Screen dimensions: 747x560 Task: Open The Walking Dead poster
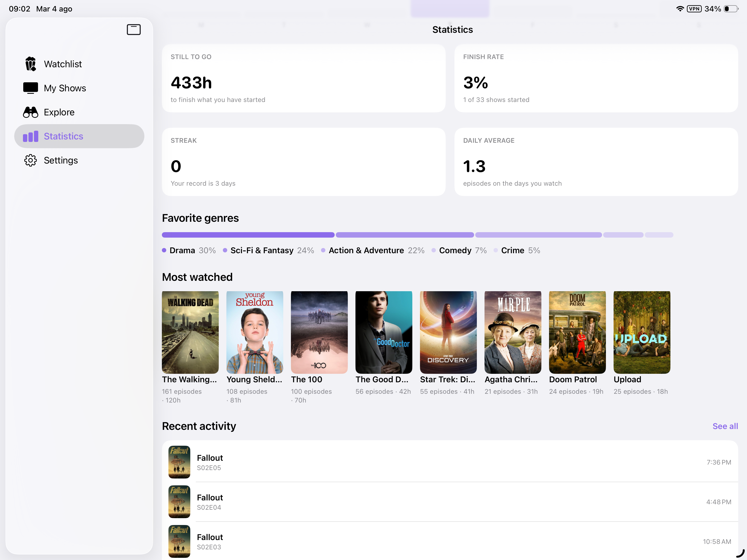coord(190,332)
